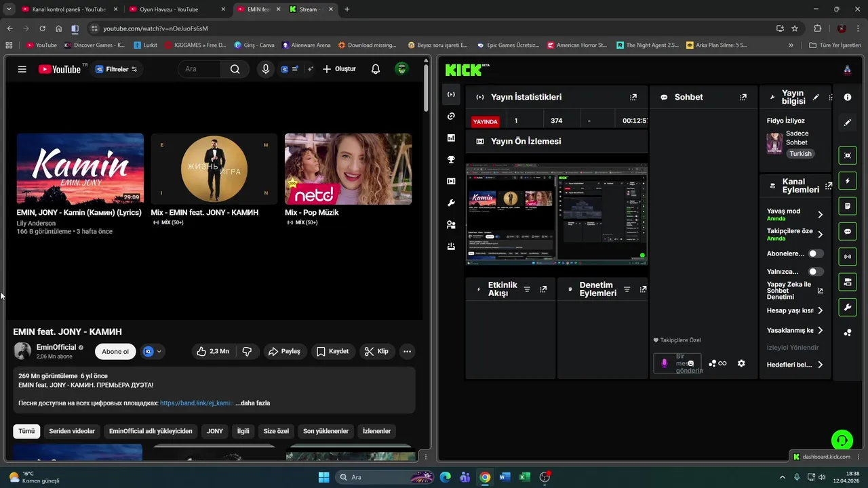Open the Filtreler button in YouTube header
Image resolution: width=868 pixels, height=488 pixels.
coord(117,69)
